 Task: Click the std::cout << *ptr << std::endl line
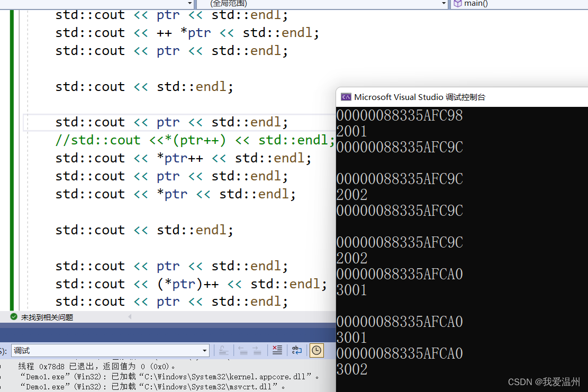pyautogui.click(x=176, y=194)
